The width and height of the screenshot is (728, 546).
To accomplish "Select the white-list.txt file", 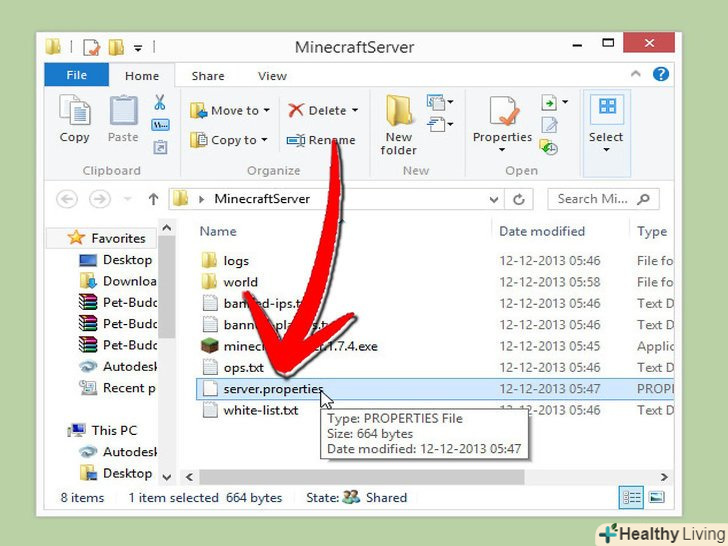I will [x=260, y=410].
